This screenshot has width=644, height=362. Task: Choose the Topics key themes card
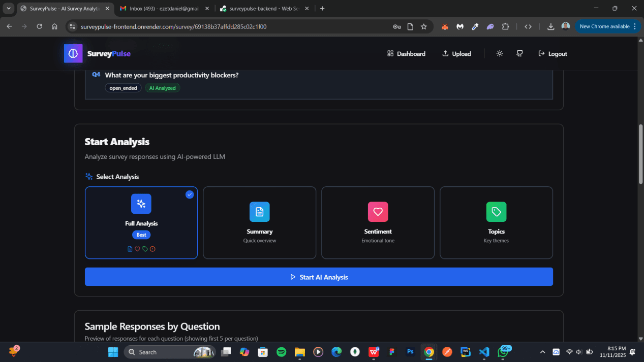click(x=496, y=222)
